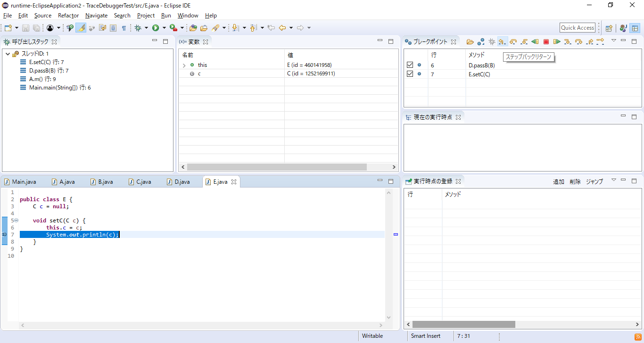The image size is (644, 343).
Task: Select the variable row 'c'
Action: click(288, 74)
